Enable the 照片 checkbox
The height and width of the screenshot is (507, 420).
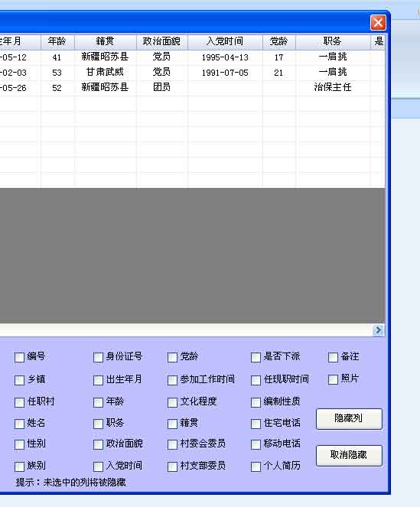(333, 379)
